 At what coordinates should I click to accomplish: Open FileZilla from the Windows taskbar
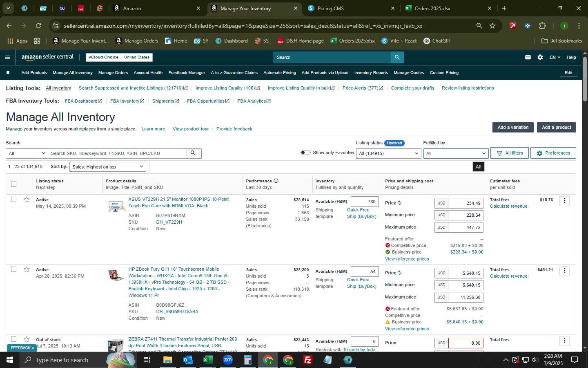click(x=308, y=360)
